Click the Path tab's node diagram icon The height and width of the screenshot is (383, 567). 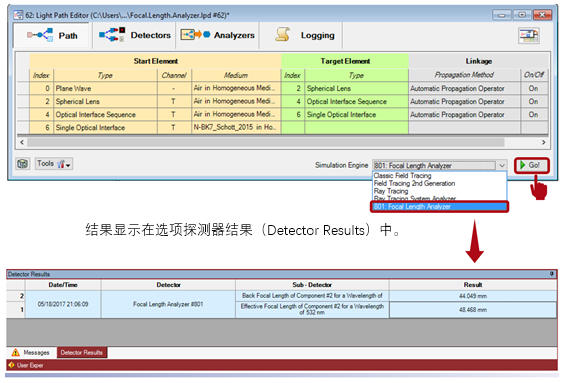40,35
